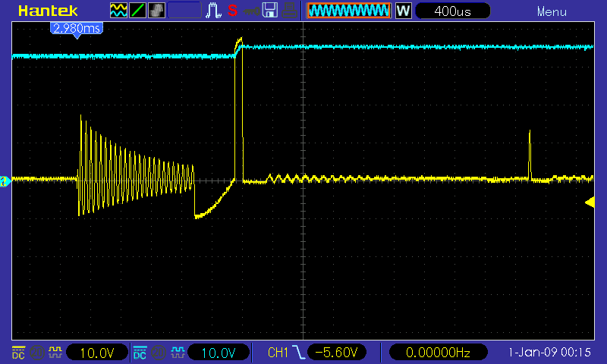Open the Menu in top right

tap(551, 11)
